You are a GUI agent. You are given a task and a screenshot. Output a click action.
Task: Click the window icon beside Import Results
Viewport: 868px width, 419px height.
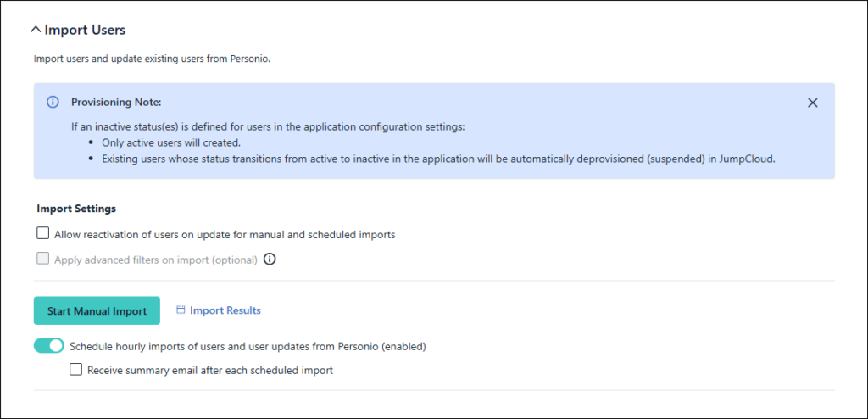pos(181,310)
